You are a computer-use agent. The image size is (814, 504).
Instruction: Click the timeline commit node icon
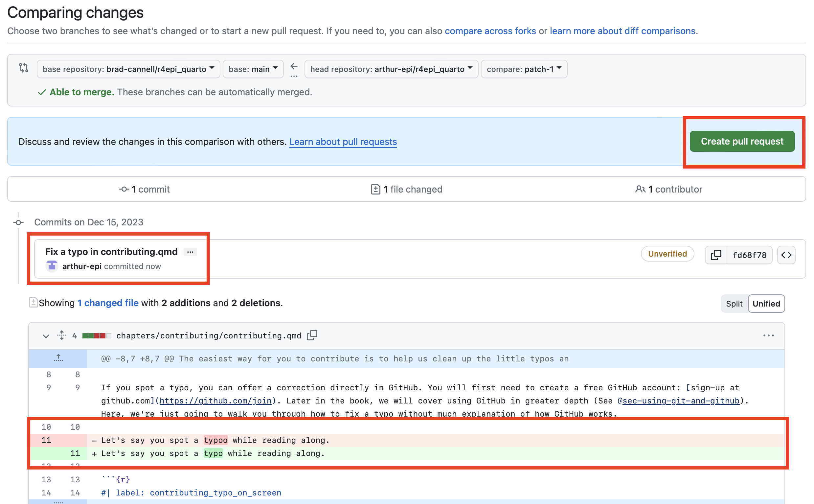click(x=18, y=222)
